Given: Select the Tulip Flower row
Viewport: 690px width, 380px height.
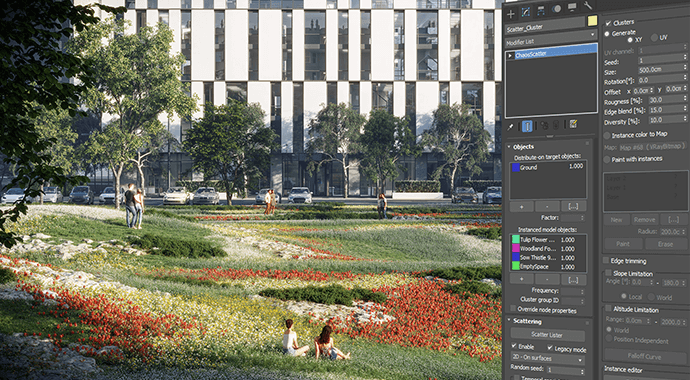Looking at the screenshot, I should coord(548,240).
